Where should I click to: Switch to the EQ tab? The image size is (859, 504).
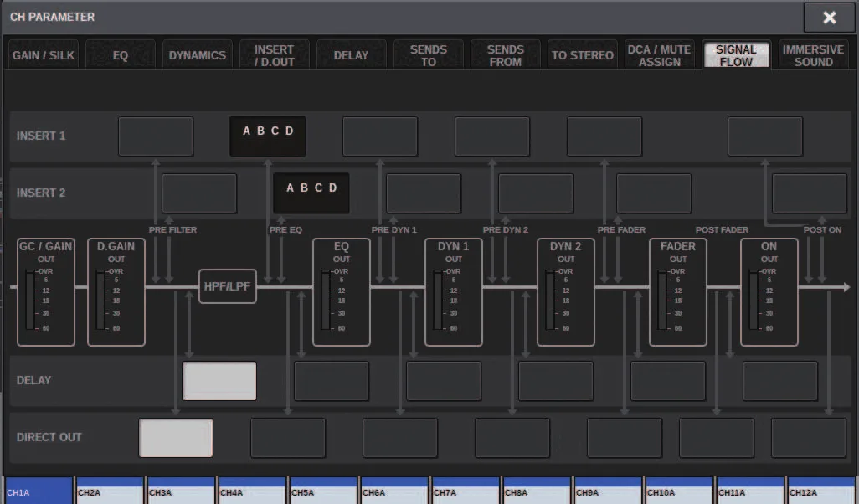[120, 55]
